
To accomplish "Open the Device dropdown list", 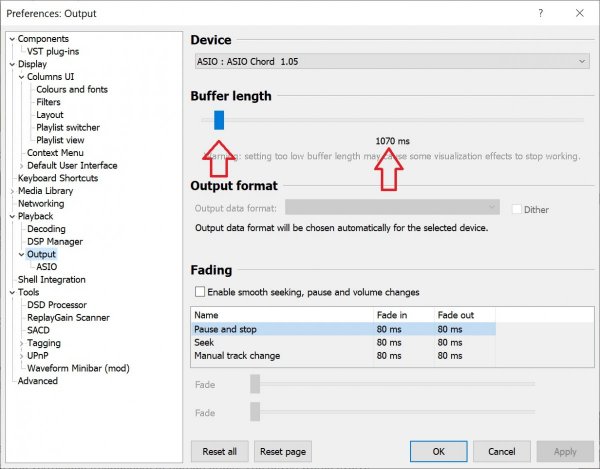I will 391,61.
